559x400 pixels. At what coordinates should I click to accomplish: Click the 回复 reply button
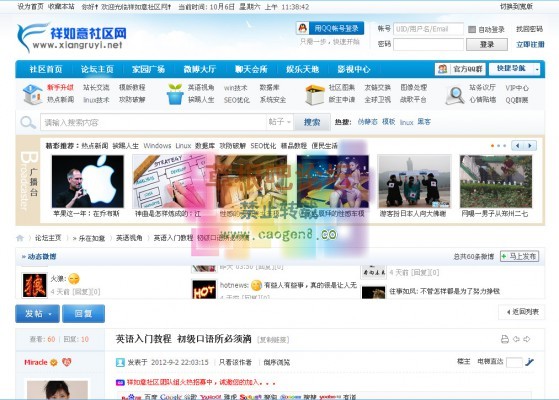pyautogui.click(x=83, y=314)
